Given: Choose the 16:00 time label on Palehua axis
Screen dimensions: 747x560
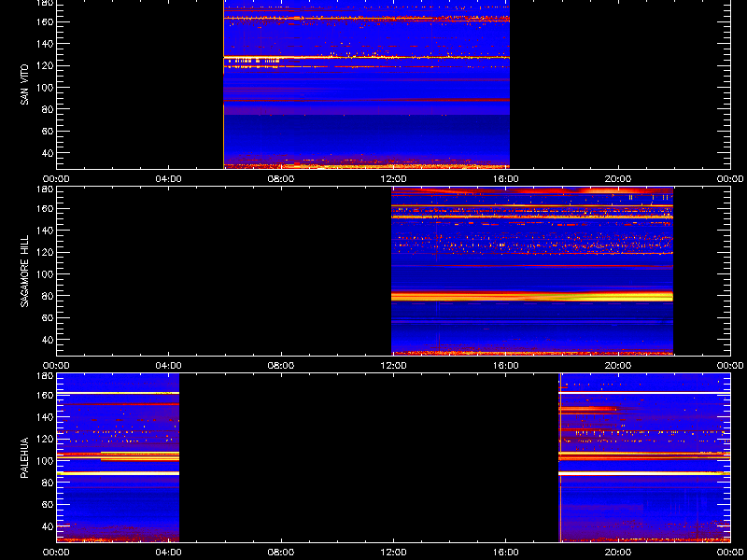Looking at the screenshot, I should (x=505, y=553).
